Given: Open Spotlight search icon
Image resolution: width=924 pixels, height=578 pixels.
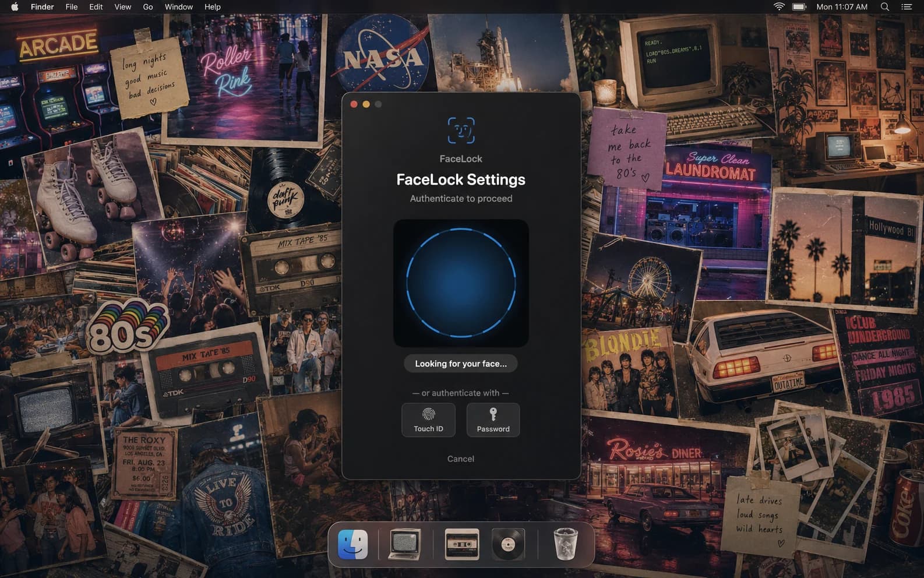Looking at the screenshot, I should [x=885, y=7].
